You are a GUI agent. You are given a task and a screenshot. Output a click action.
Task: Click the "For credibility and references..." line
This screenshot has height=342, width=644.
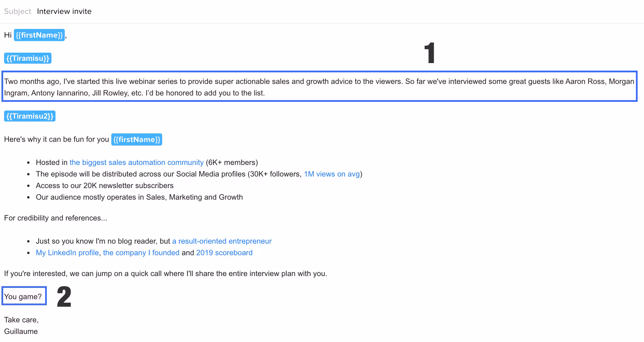tap(55, 218)
